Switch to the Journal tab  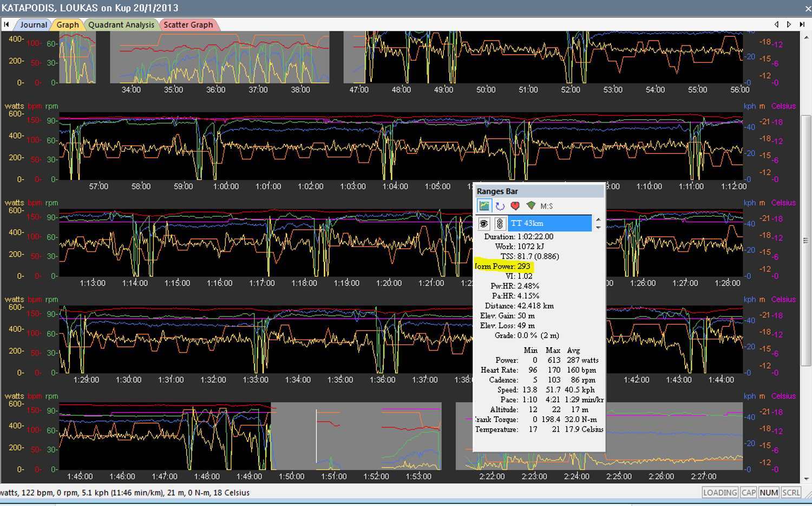click(34, 25)
